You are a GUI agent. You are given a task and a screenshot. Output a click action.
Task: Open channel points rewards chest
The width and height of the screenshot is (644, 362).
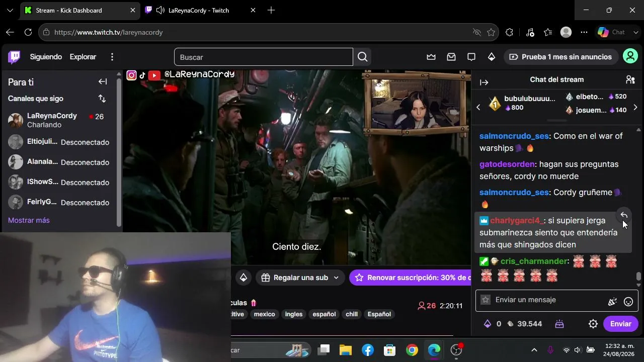click(x=559, y=324)
